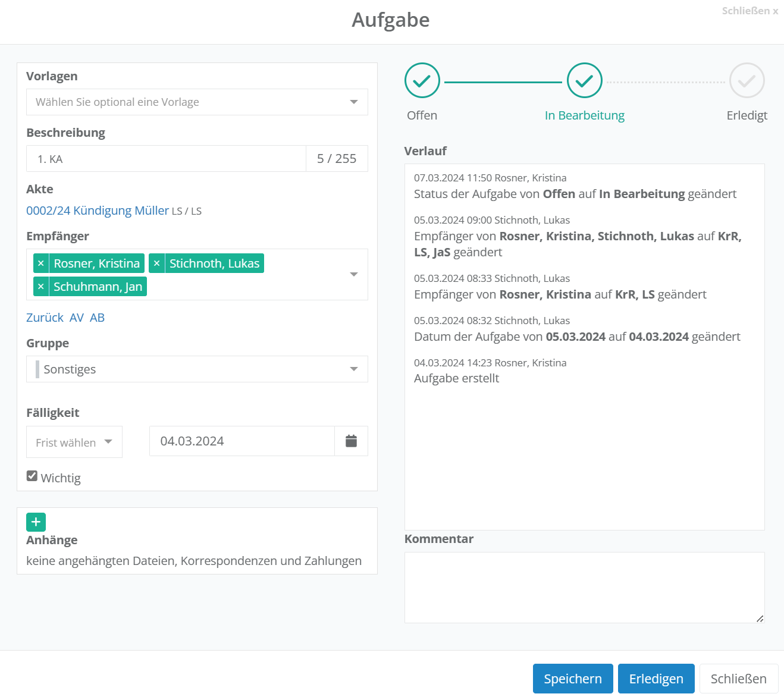Click the Beschreibung field containing 1. KA

pyautogui.click(x=167, y=159)
